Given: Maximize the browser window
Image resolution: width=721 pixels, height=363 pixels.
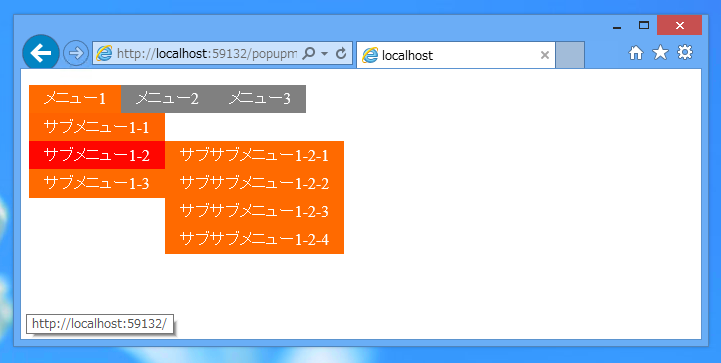Looking at the screenshot, I should pyautogui.click(x=644, y=25).
